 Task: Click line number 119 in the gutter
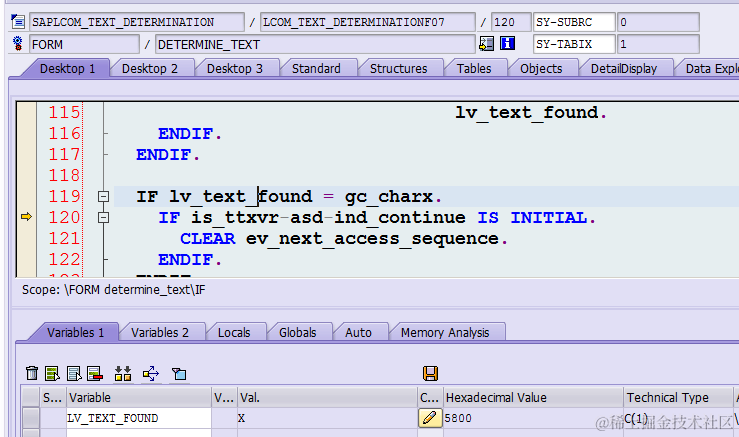pos(65,196)
